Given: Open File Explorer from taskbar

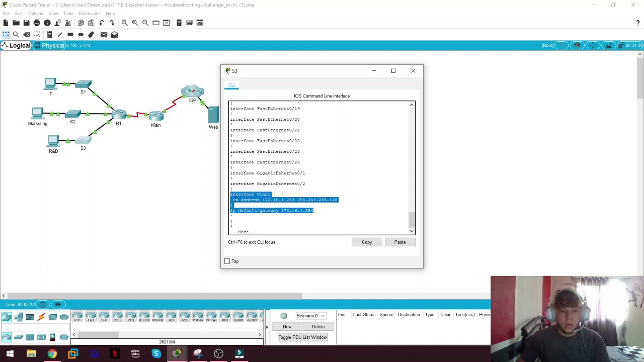Looking at the screenshot, I should coord(31,354).
